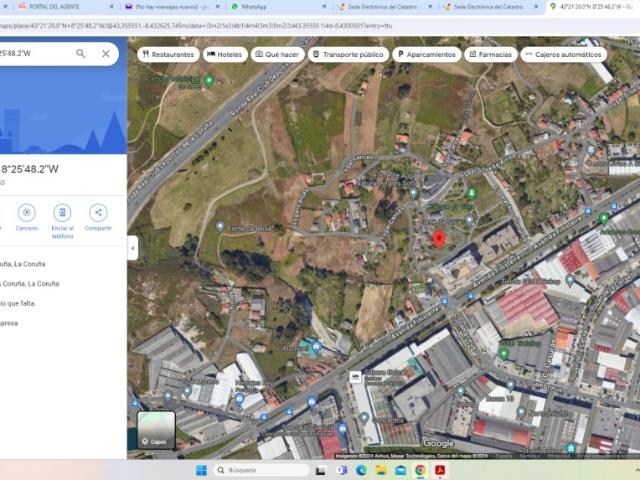This screenshot has width=640, height=480.
Task: Switch to the WhatsApp browser tab
Action: click(x=254, y=6)
